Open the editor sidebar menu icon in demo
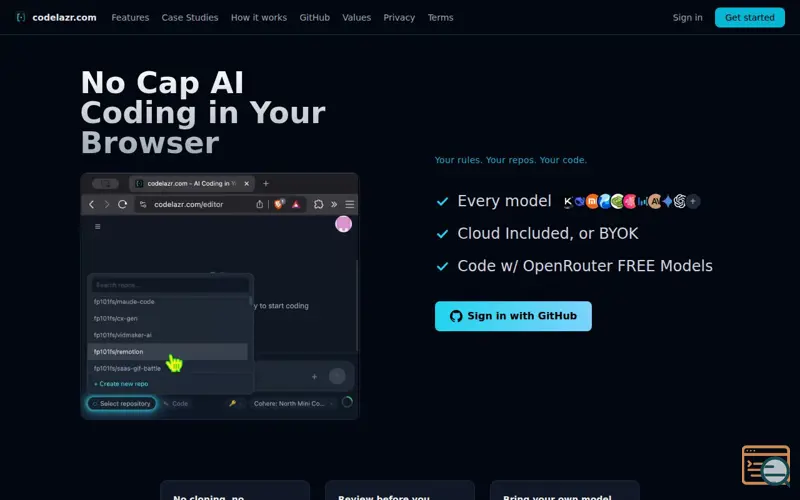The image size is (800, 500). click(97, 227)
